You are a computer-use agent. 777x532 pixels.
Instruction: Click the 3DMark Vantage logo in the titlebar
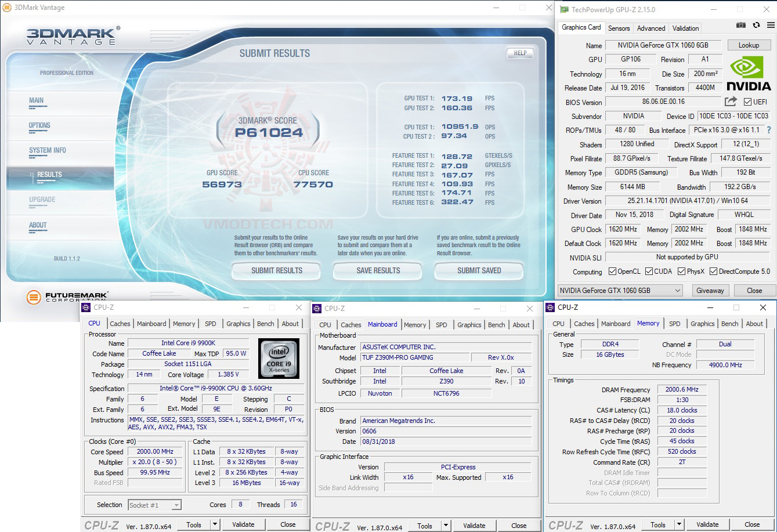click(6, 8)
